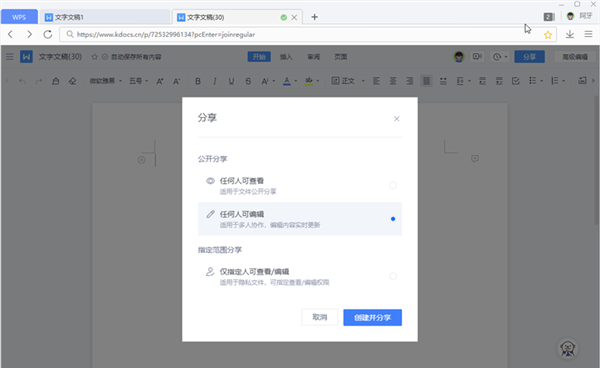Expand the history clock dropdown arrow

pyautogui.click(x=506, y=57)
